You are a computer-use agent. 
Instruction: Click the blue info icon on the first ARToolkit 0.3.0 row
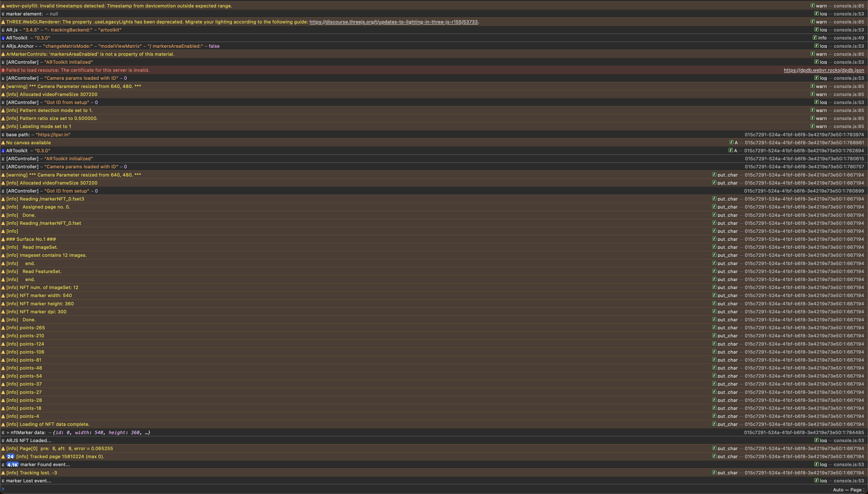click(3, 38)
